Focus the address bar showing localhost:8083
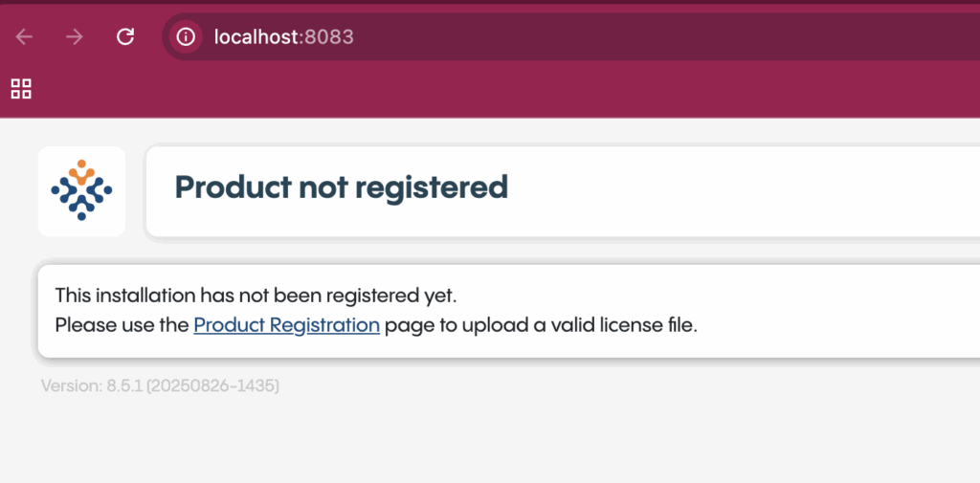 (574, 37)
